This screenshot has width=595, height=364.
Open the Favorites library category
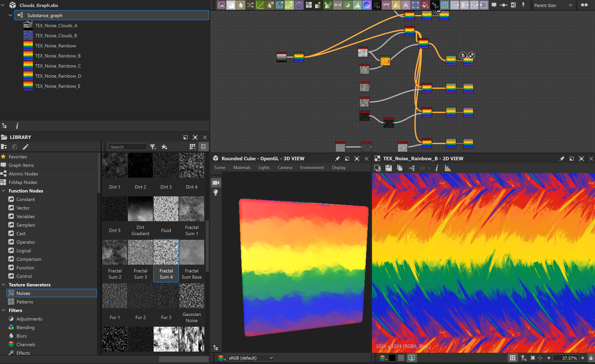pyautogui.click(x=48, y=157)
